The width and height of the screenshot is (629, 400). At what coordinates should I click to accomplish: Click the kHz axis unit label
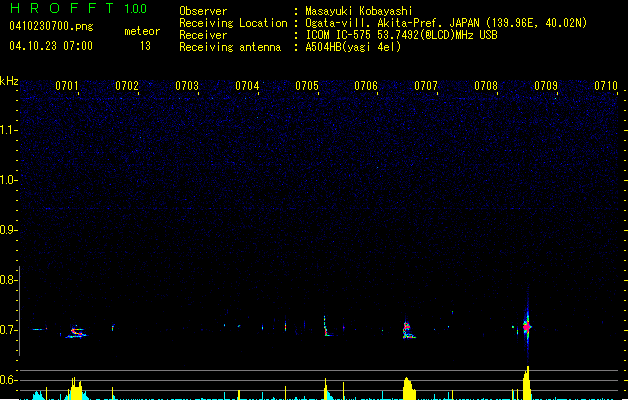pos(9,81)
